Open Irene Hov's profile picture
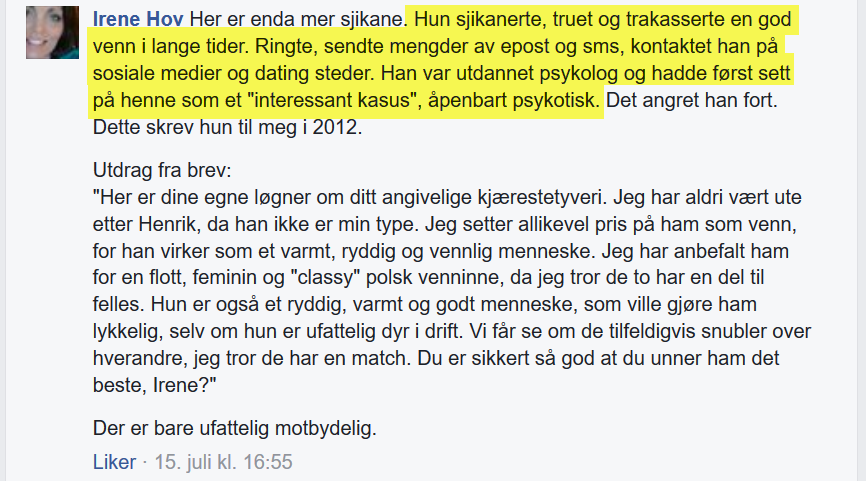 pyautogui.click(x=52, y=33)
